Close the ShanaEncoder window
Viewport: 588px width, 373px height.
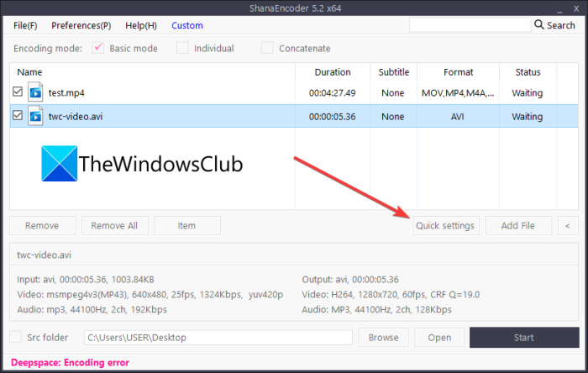click(576, 8)
